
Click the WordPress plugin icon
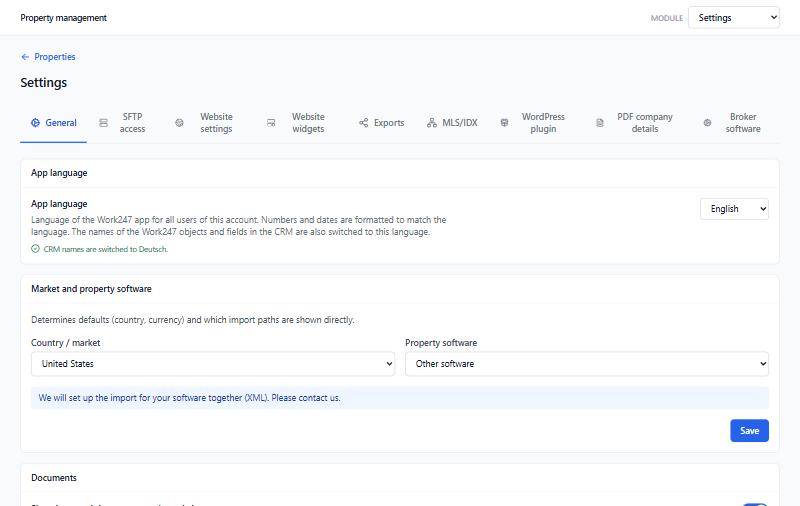[x=504, y=123]
